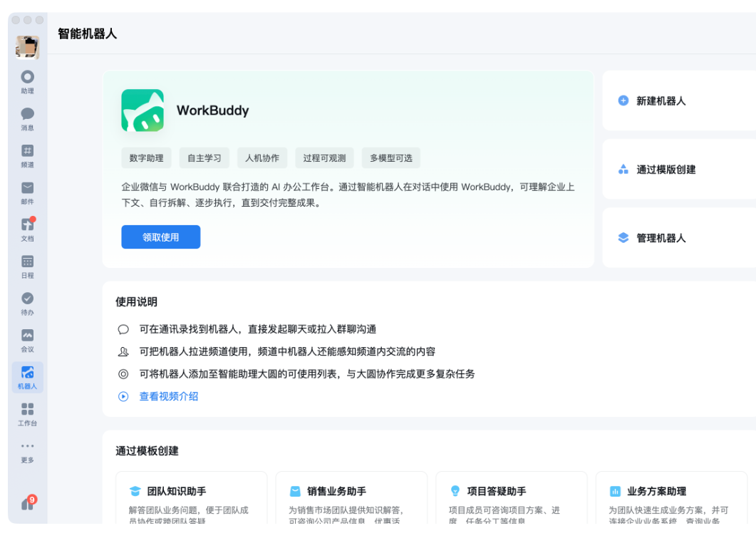Open the bottom sidebar icon with badge 9

(x=28, y=503)
